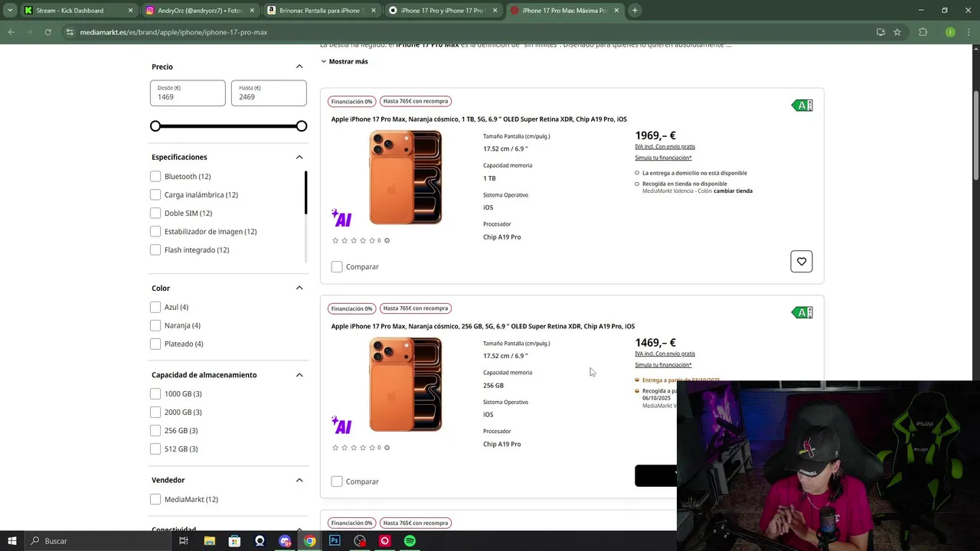Open Simula tu financiación for 1469 € phone
This screenshot has width=980, height=551.
tap(663, 365)
